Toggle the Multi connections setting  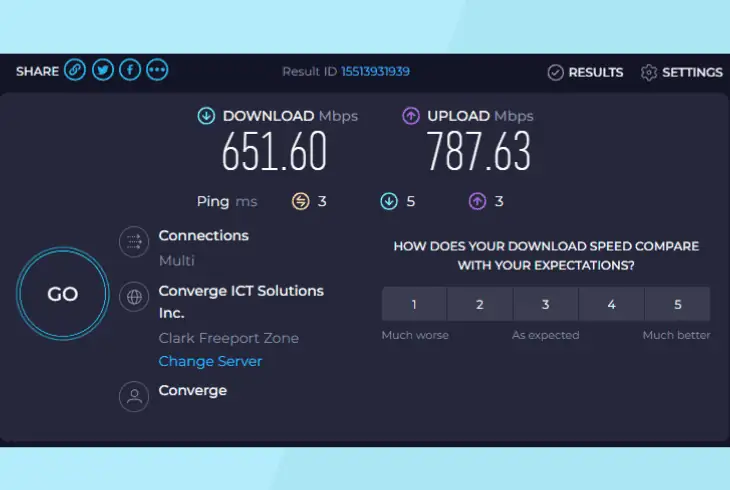pos(177,260)
